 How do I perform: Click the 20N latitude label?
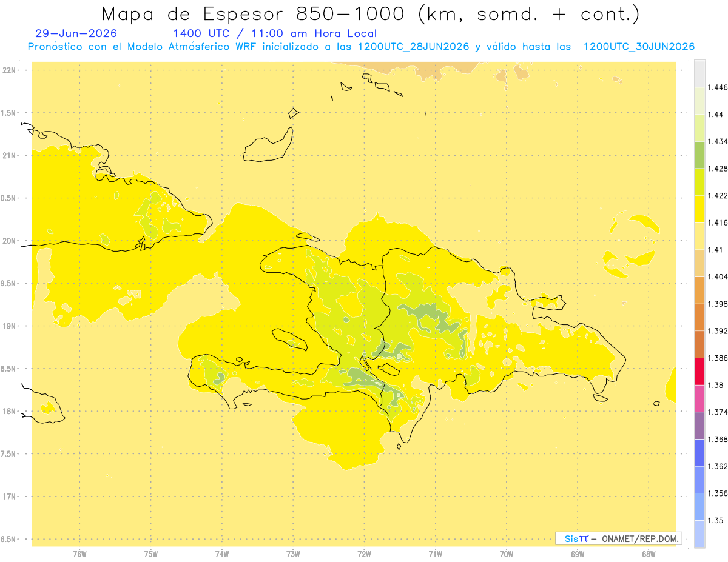[8, 241]
